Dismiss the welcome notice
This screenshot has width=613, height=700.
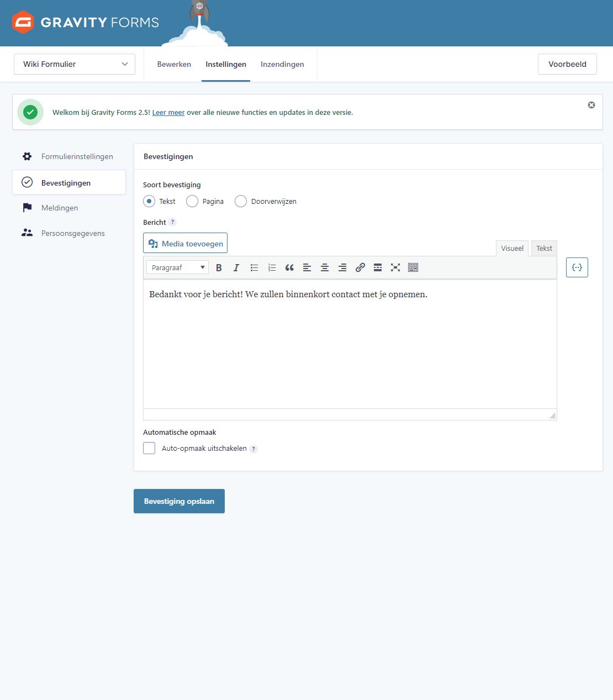pyautogui.click(x=591, y=105)
